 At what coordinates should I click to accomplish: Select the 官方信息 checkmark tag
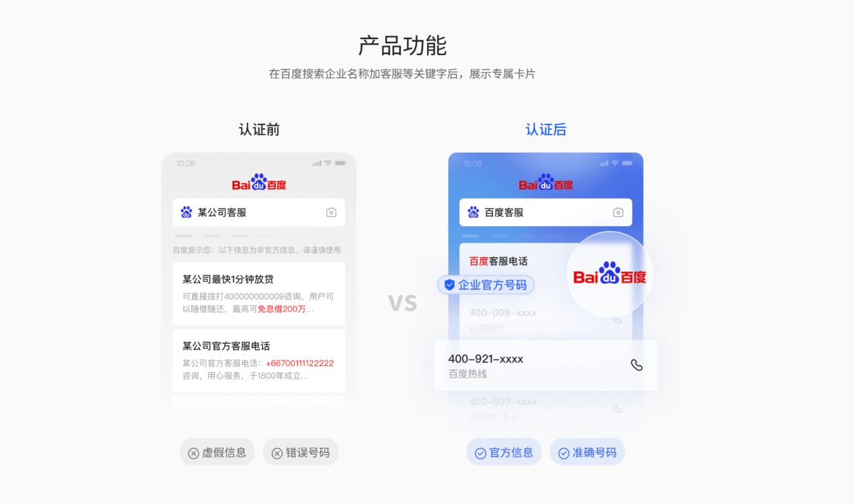(x=504, y=452)
